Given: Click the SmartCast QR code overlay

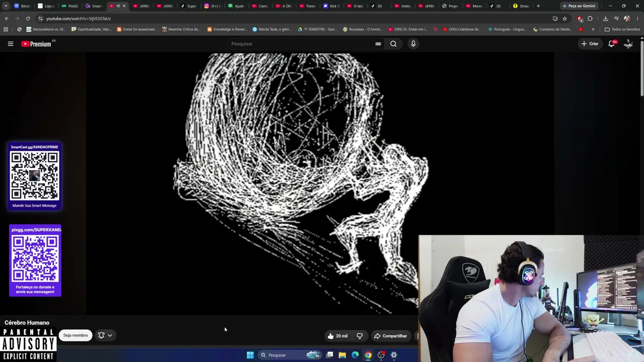Looking at the screenshot, I should (35, 176).
